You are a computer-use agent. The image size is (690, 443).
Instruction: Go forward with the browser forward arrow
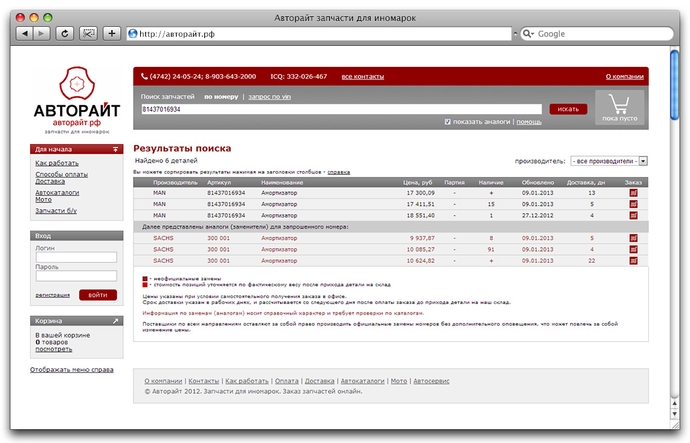41,33
